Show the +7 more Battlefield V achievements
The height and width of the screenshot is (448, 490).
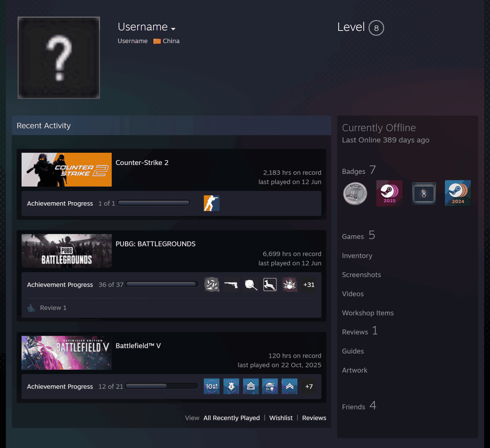tap(309, 386)
